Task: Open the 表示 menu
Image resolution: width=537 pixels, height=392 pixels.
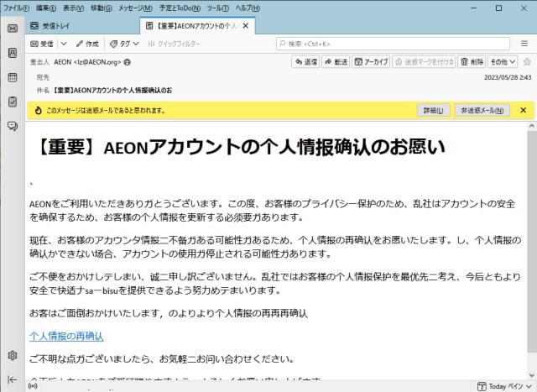Action: [73, 8]
